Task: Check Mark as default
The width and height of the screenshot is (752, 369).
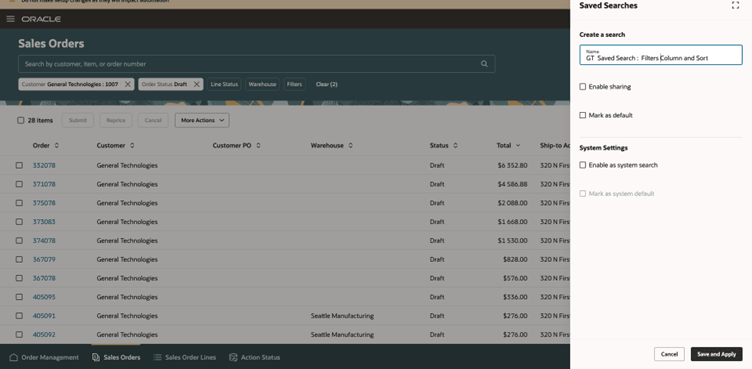Action: point(583,115)
